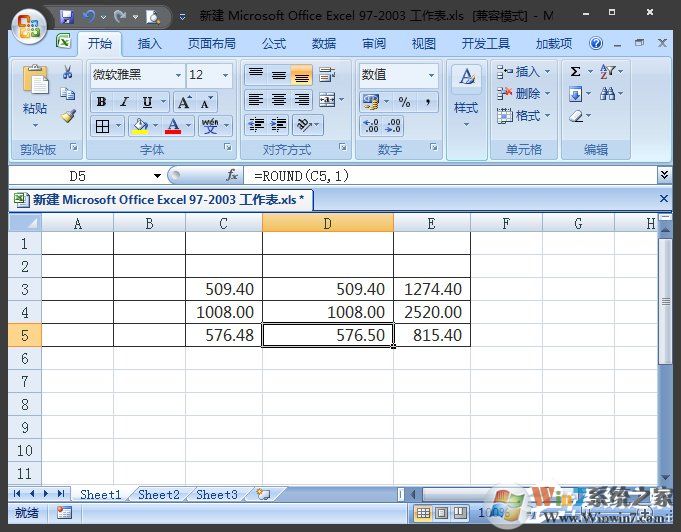Expand the font size 12 dropdown
The height and width of the screenshot is (532, 681).
pos(226,76)
